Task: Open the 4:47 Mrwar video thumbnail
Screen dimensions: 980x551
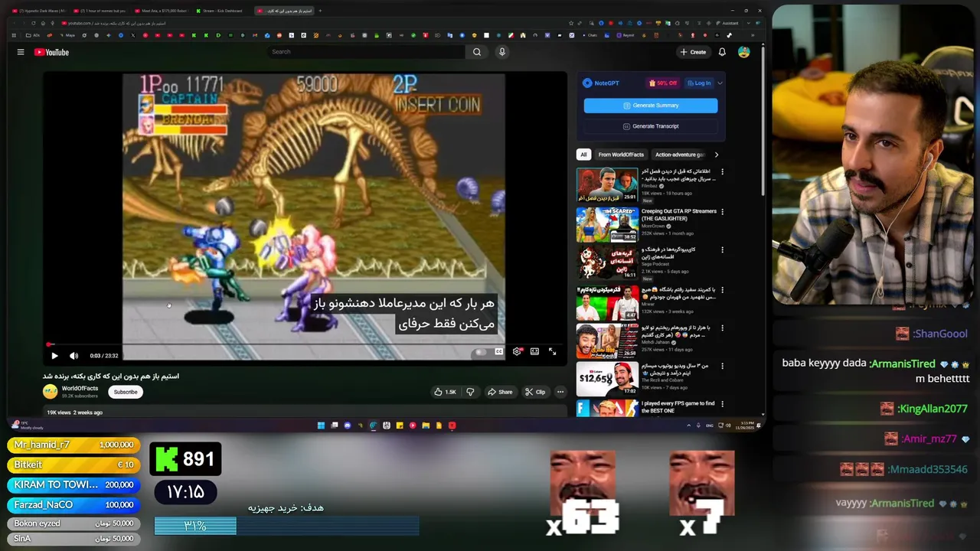Action: point(607,302)
